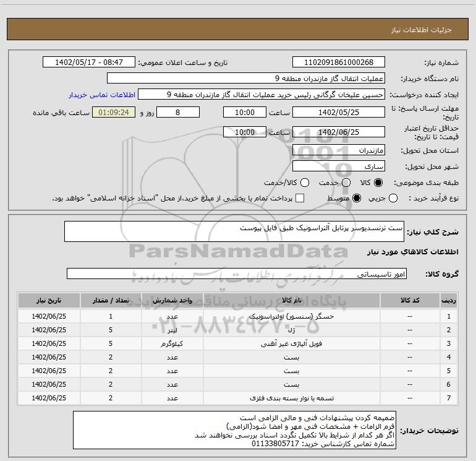Select the خدمت radio button

[346, 183]
